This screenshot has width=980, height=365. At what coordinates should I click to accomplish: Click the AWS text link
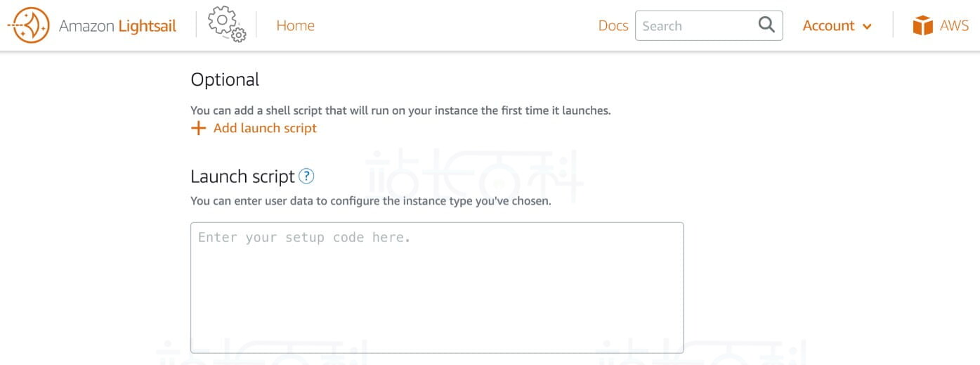click(954, 26)
